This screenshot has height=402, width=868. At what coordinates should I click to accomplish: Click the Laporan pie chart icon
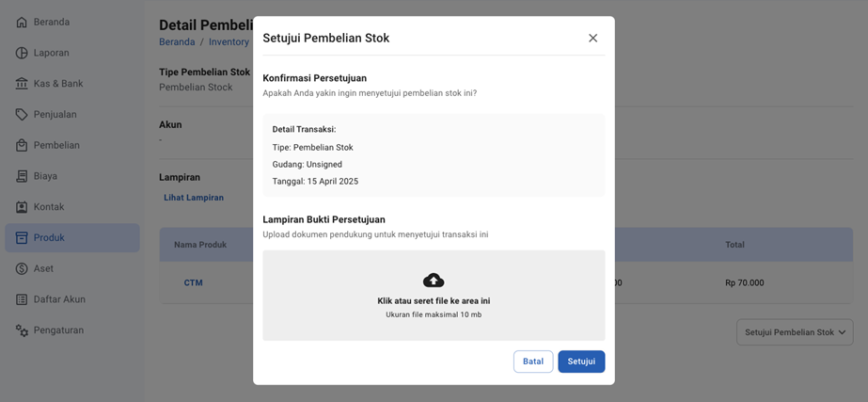click(x=22, y=53)
